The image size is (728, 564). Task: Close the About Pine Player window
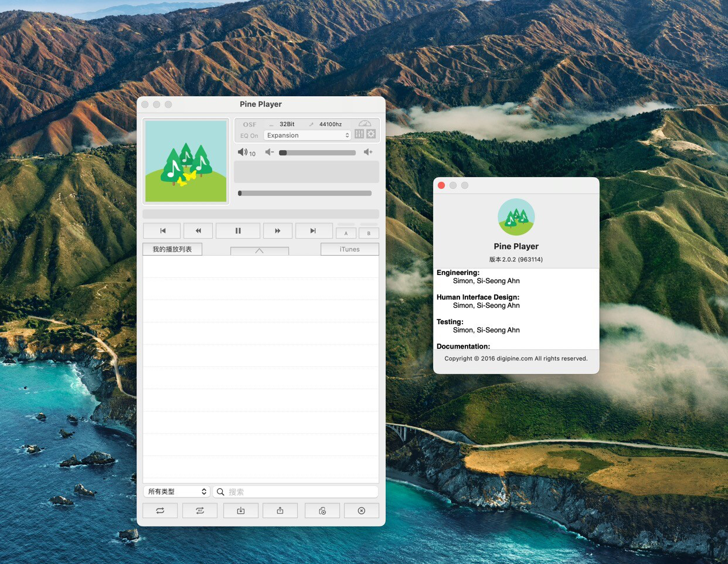click(x=441, y=185)
